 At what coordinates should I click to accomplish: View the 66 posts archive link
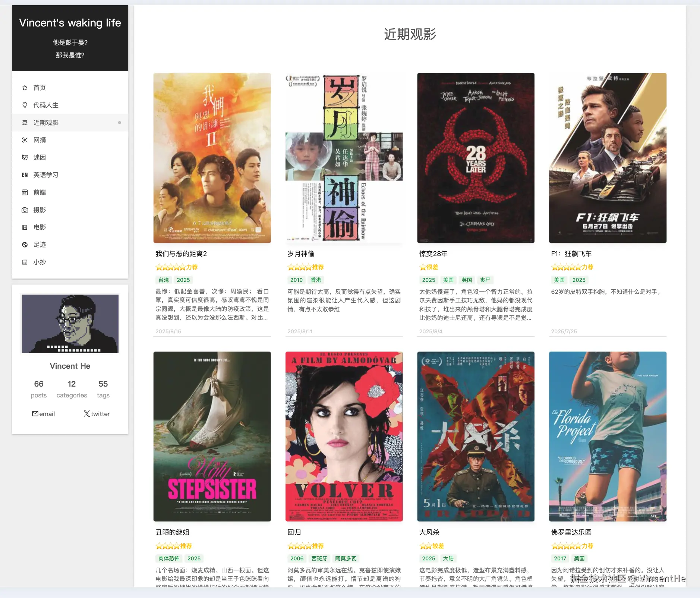point(39,389)
